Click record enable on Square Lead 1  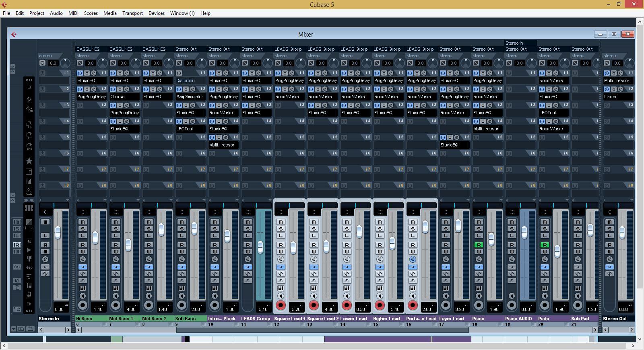tap(281, 305)
